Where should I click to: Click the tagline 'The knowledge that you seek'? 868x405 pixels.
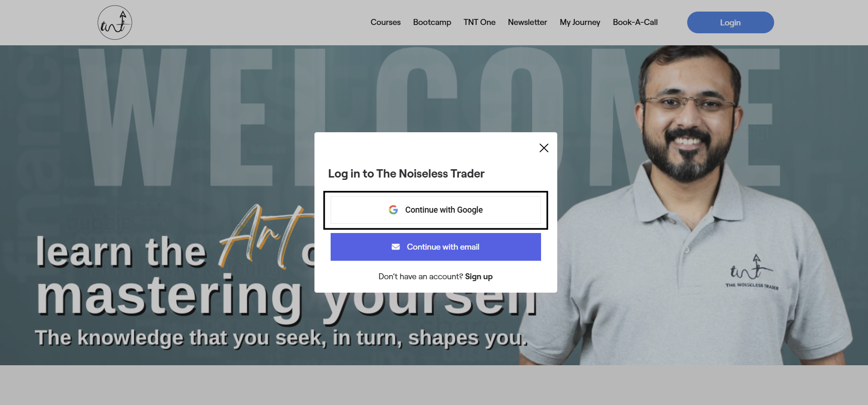(180, 338)
